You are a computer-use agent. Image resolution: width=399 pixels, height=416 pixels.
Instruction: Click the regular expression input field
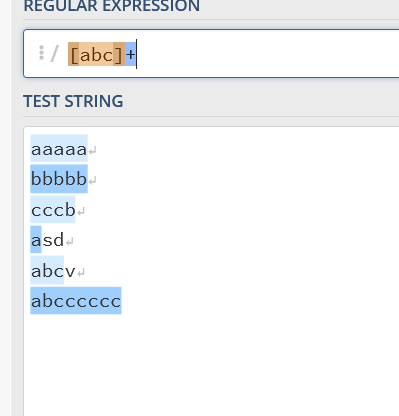(211, 53)
